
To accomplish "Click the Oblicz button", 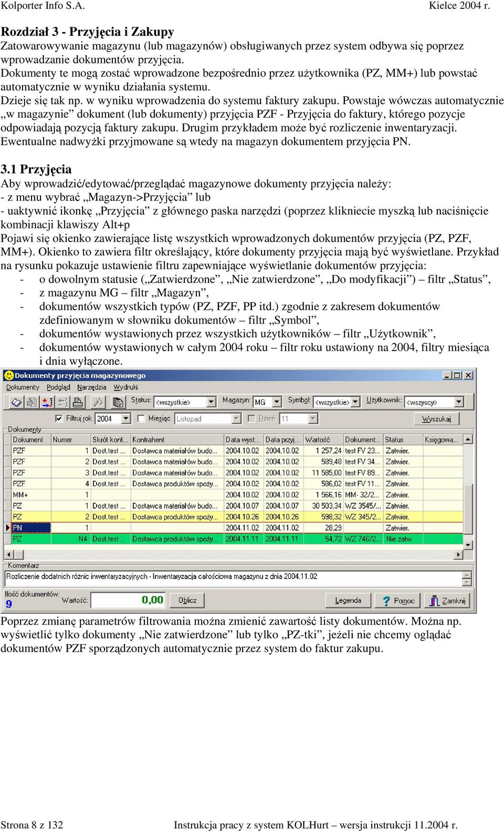I will point(187,601).
